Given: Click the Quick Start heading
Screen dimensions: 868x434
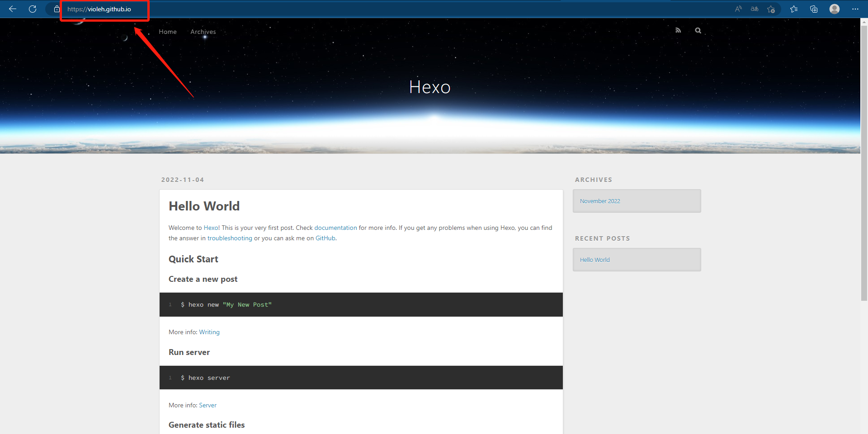Looking at the screenshot, I should click(193, 259).
